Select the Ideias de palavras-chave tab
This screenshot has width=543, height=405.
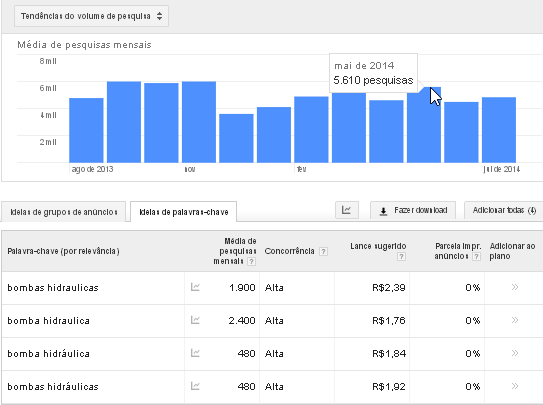click(x=184, y=212)
